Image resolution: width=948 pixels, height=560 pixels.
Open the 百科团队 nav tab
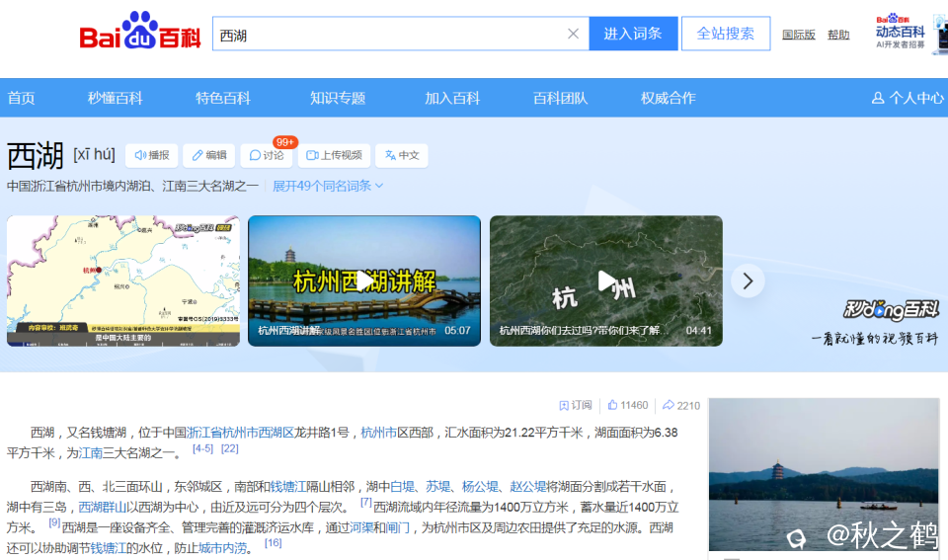[x=560, y=98]
